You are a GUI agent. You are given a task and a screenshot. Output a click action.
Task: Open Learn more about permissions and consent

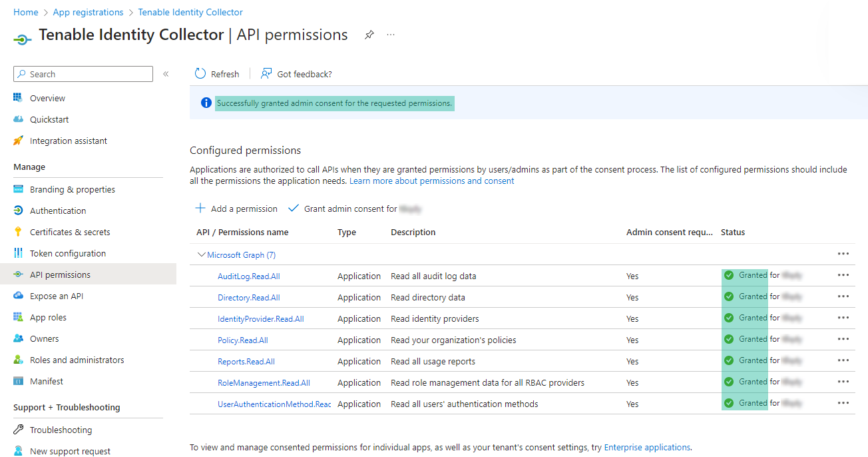(432, 181)
